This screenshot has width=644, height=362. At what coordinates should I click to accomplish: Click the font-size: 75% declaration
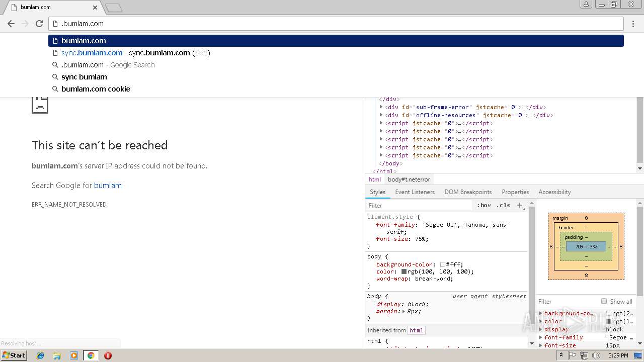[403, 239]
